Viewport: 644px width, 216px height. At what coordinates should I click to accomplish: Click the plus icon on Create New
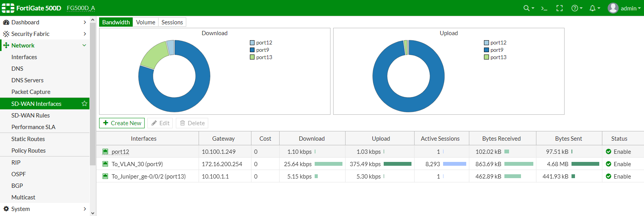click(106, 123)
